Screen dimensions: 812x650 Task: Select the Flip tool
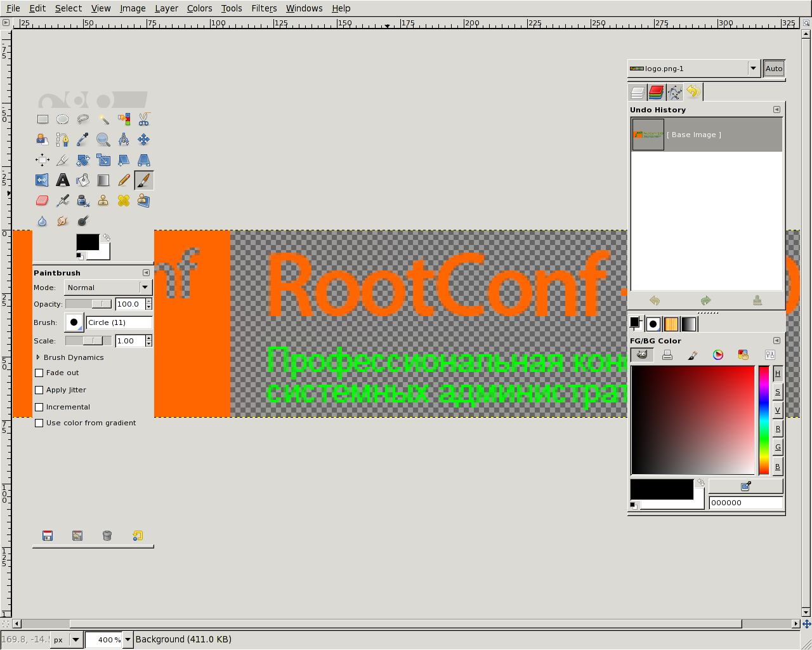pyautogui.click(x=43, y=180)
